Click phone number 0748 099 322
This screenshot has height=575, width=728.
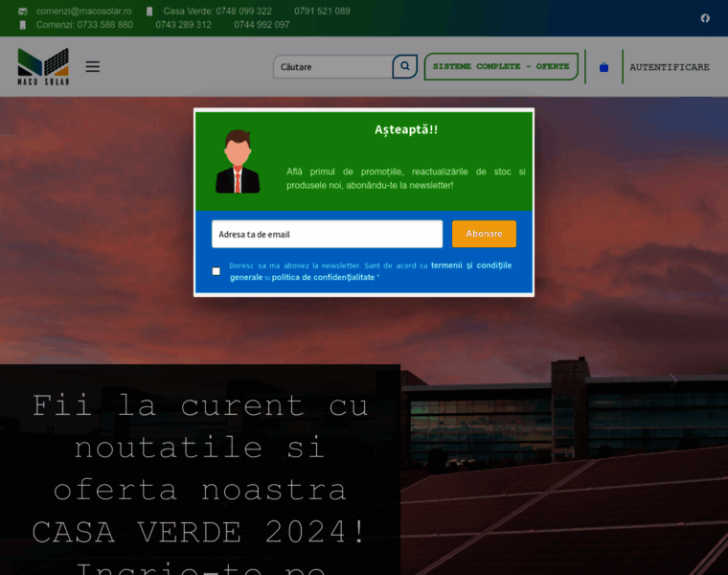244,11
